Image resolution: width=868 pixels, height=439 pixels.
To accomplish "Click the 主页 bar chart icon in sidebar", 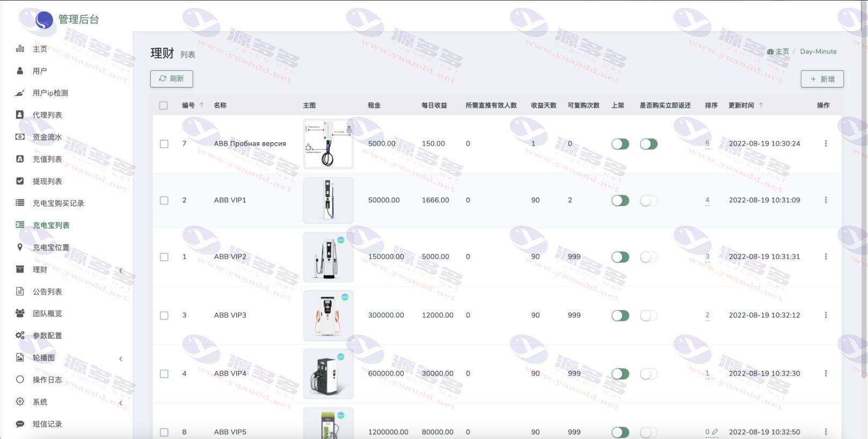I will tap(20, 49).
